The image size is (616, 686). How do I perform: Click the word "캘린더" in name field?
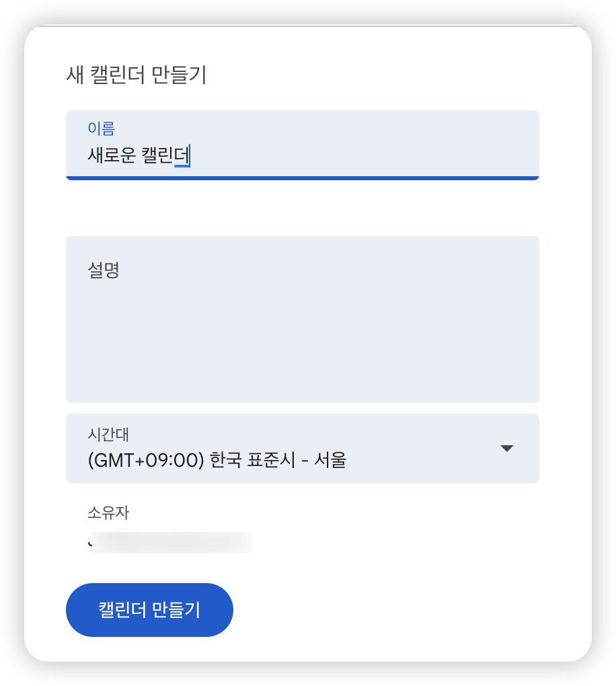[x=165, y=156]
